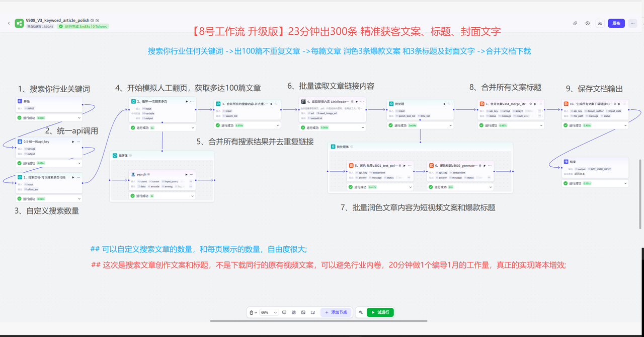Click the 已自动保存 17:50:45 label

[x=40, y=26]
